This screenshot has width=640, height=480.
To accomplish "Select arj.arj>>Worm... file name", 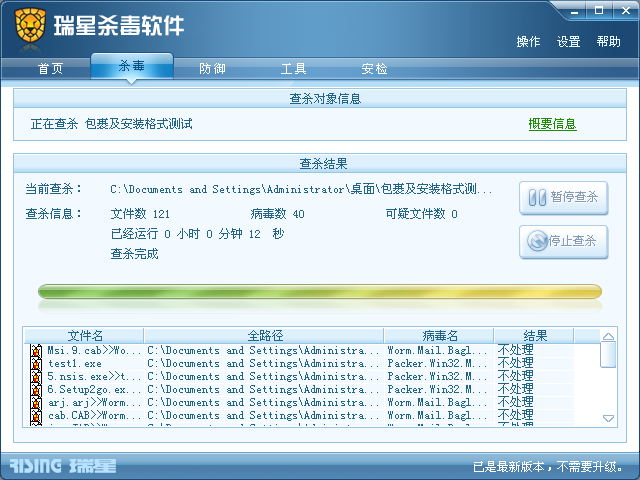I will tap(94, 403).
